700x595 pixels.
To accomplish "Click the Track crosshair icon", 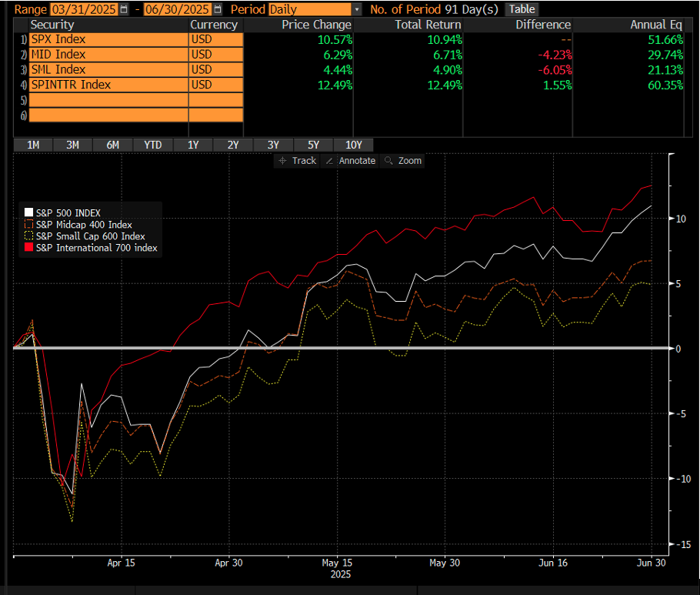I will pyautogui.click(x=282, y=161).
